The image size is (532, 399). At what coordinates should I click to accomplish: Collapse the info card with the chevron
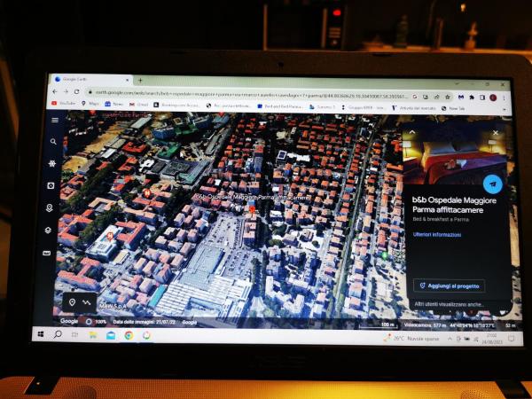pos(411,133)
